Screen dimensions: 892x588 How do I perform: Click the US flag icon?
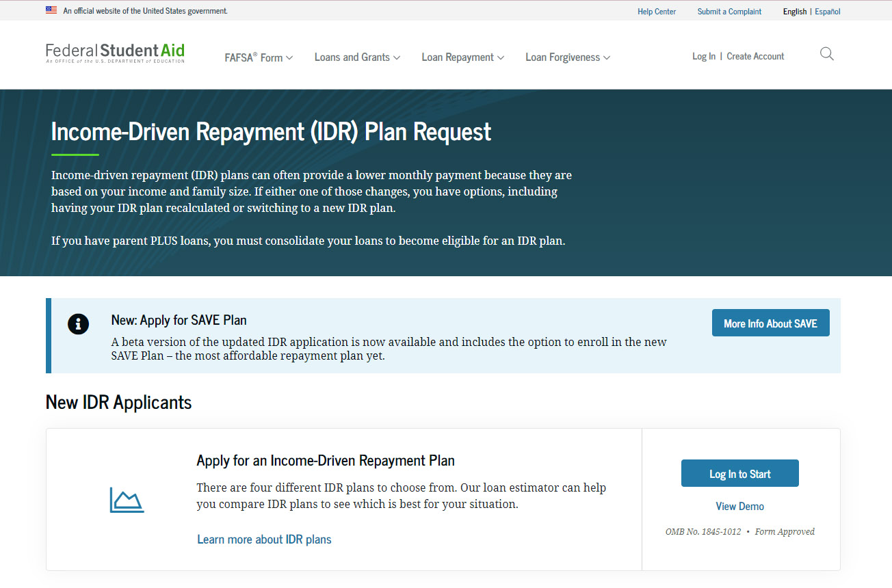click(x=51, y=10)
